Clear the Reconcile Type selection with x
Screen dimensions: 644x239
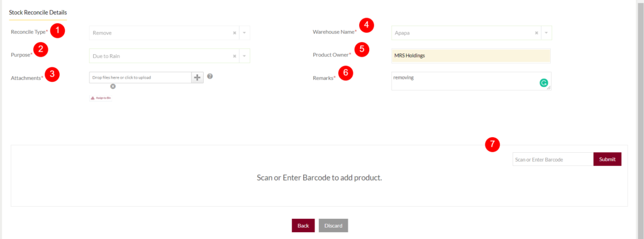(x=235, y=33)
